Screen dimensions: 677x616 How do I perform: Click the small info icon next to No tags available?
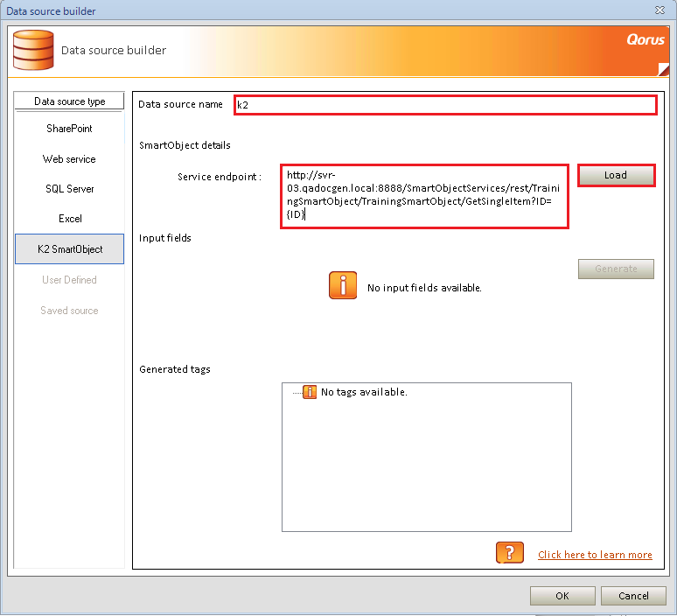tap(310, 392)
